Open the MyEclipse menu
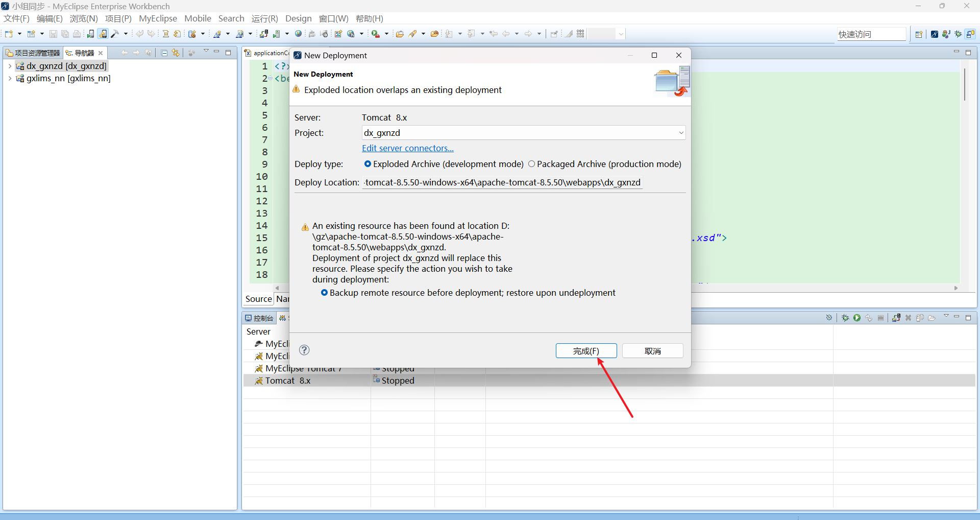The height and width of the screenshot is (520, 980). [158, 18]
